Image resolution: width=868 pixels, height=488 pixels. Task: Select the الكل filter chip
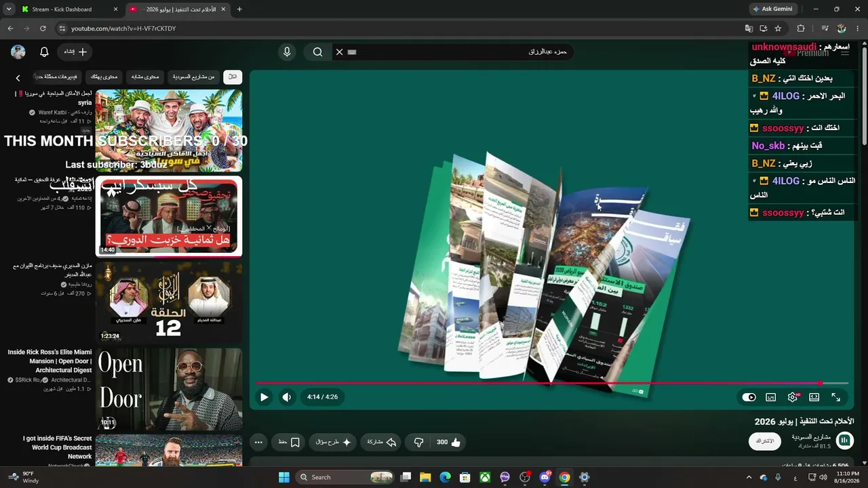click(x=233, y=77)
